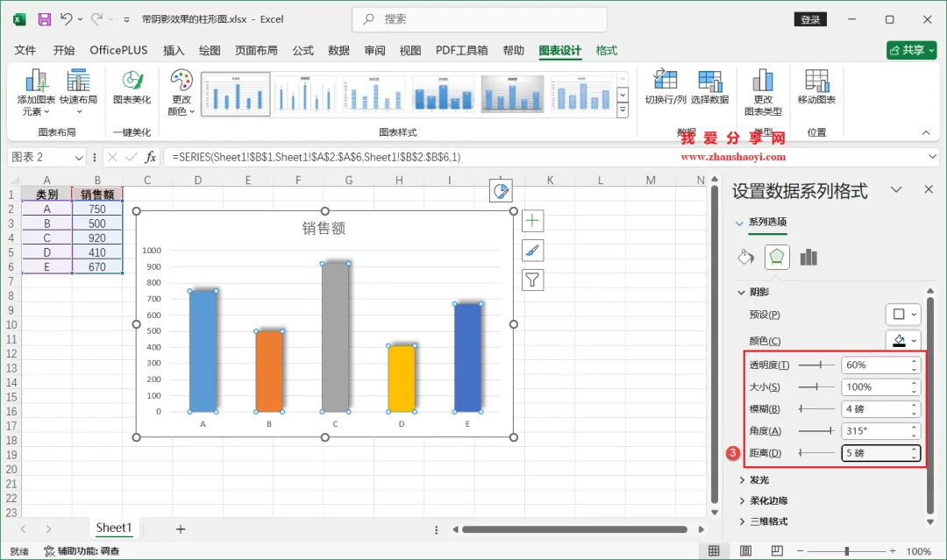Click the zoom out minus button

point(801,551)
